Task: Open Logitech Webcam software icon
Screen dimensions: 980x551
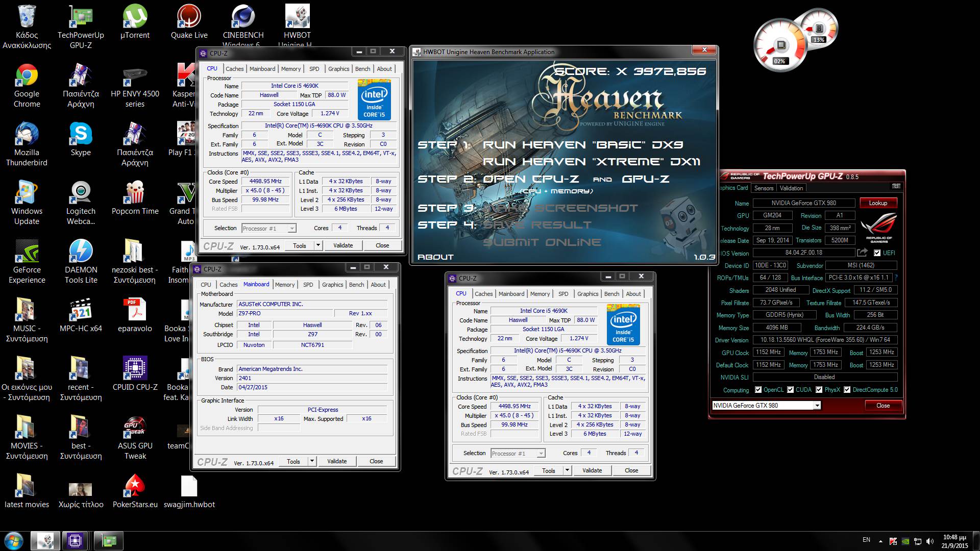Action: [81, 203]
